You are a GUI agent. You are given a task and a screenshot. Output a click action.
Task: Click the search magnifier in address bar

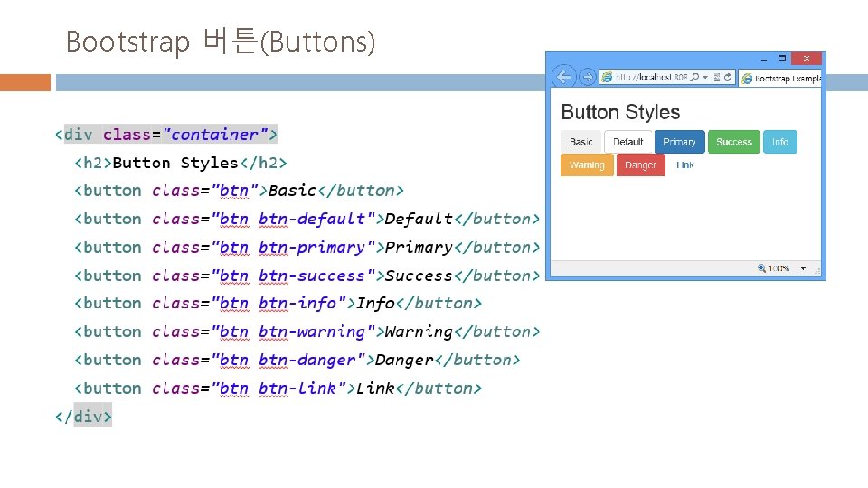(x=694, y=77)
